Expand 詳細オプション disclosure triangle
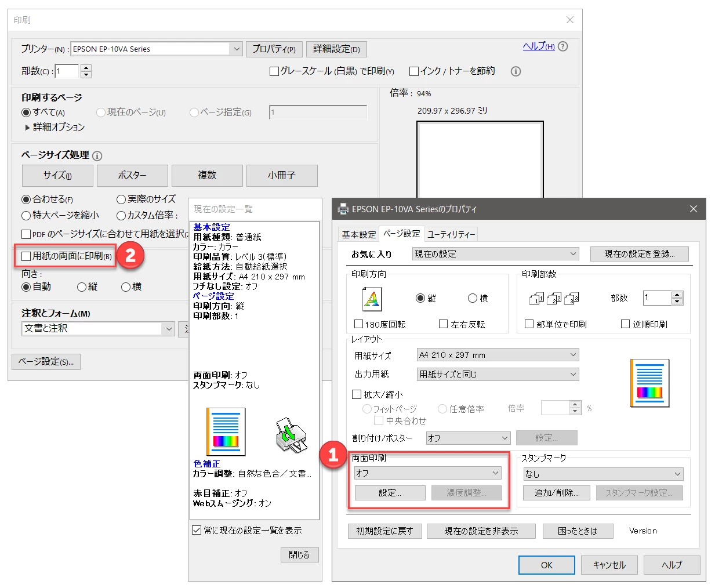The image size is (715, 588). 27,128
